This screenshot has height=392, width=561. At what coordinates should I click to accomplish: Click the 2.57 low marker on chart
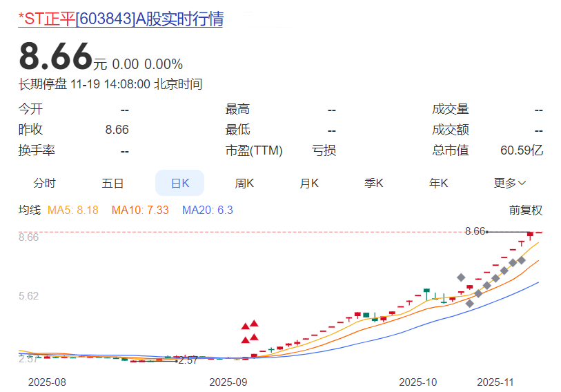click(188, 360)
